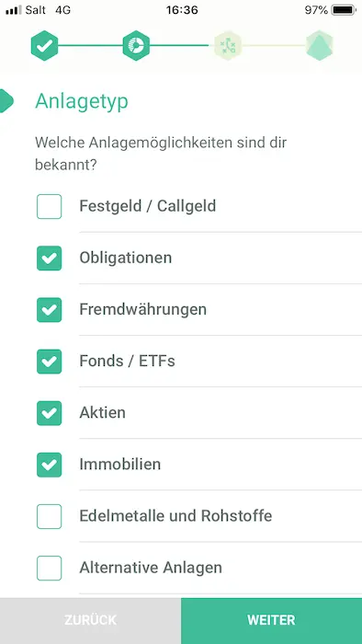Uncheck the Fremdwährungen checkbox

coord(50,310)
